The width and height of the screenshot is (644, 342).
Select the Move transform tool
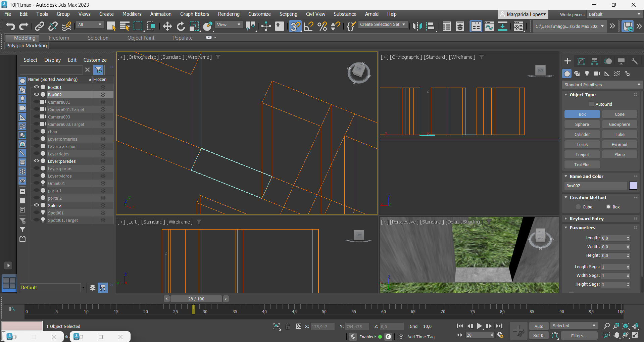tap(167, 26)
